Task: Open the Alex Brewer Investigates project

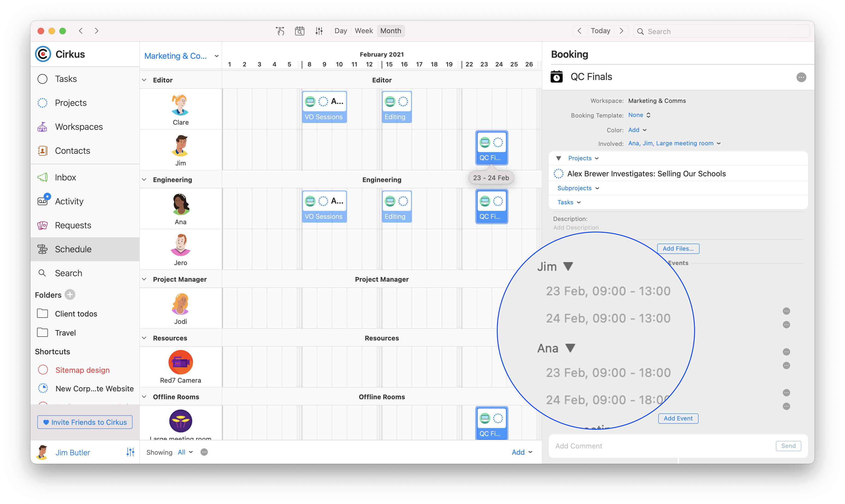Action: point(646,174)
